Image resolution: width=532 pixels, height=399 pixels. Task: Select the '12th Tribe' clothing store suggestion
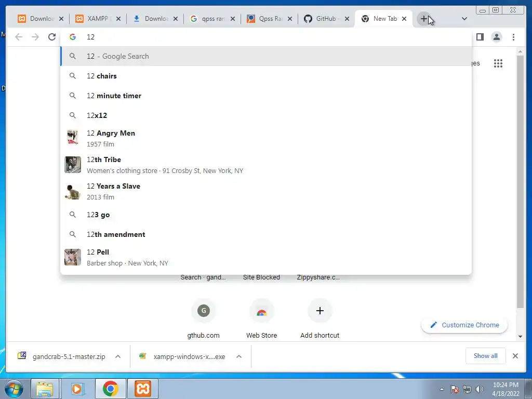coord(266,165)
